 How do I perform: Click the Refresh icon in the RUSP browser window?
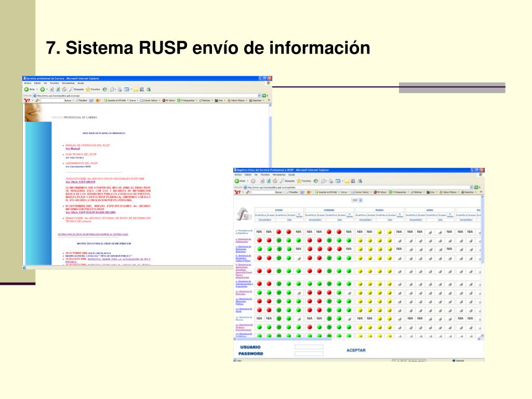click(269, 180)
